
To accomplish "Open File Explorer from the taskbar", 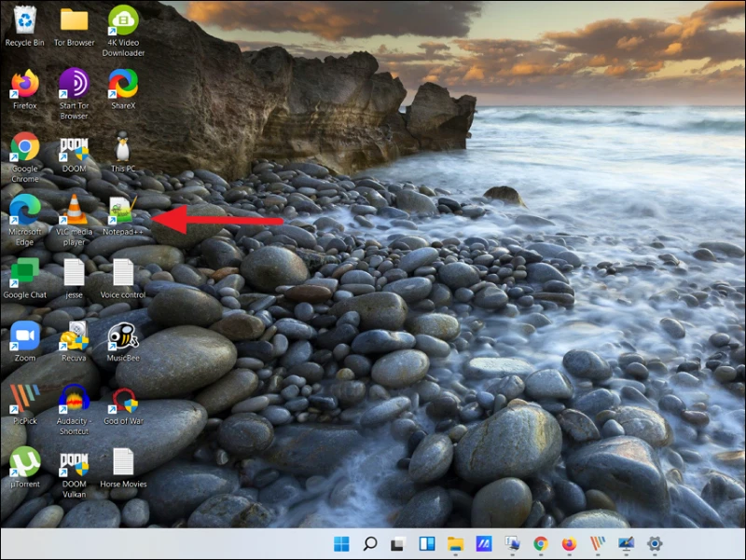I will (x=456, y=543).
